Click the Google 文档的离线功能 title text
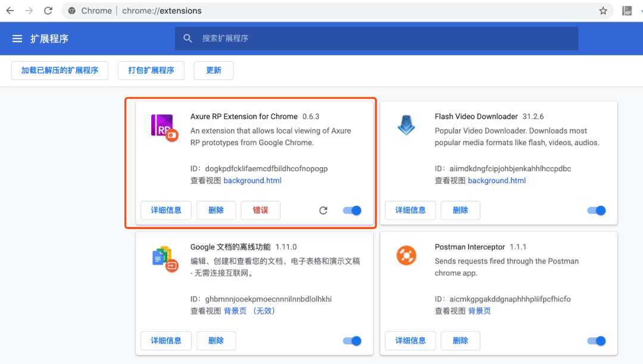 (x=230, y=247)
